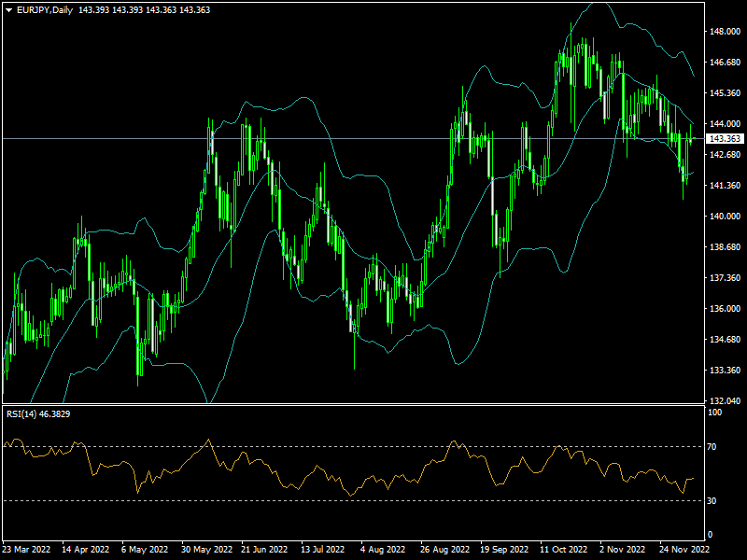Click the RSI level 70 label
The image size is (747, 560).
(x=712, y=447)
